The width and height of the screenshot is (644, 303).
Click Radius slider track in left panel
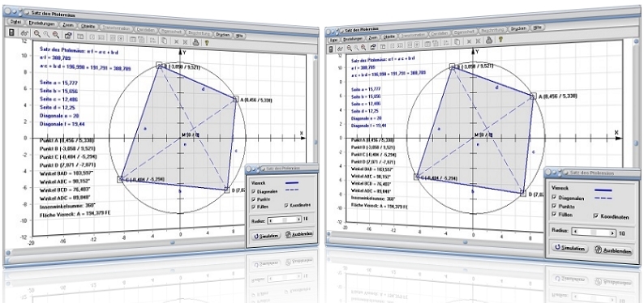(284, 220)
